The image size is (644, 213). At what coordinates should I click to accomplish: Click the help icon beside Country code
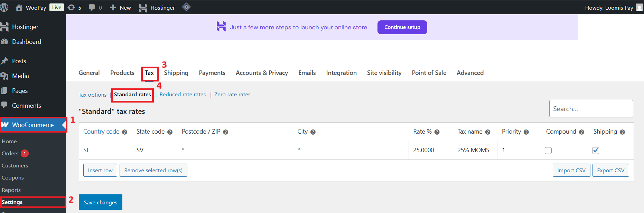coord(125,132)
